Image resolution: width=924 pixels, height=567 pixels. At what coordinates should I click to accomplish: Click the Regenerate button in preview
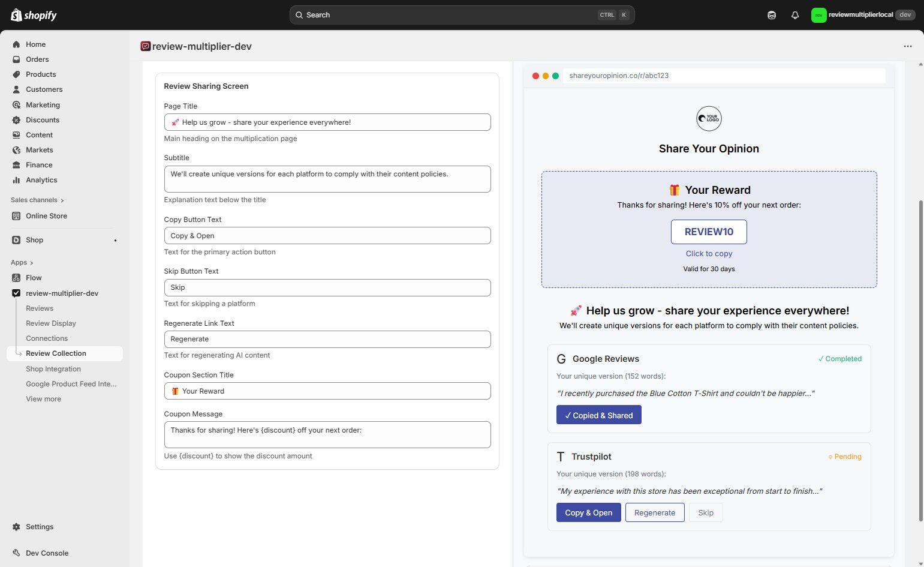[655, 512]
